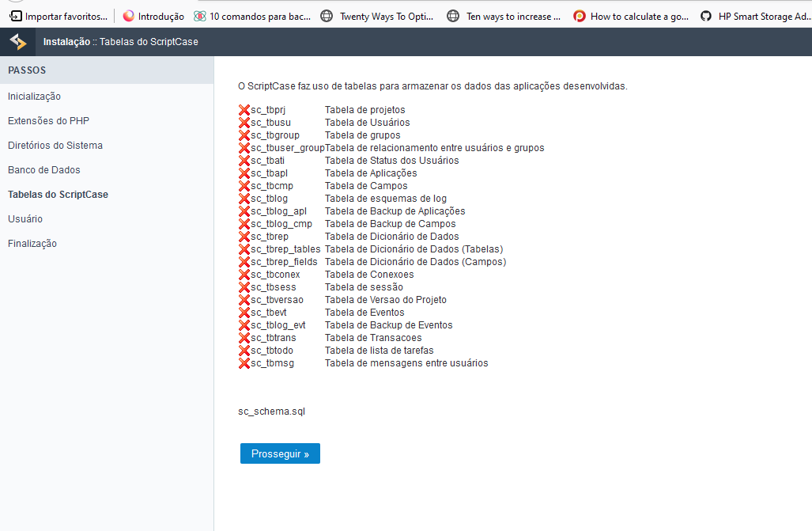Click the red X icon beside sc_tbtodo

click(x=244, y=351)
